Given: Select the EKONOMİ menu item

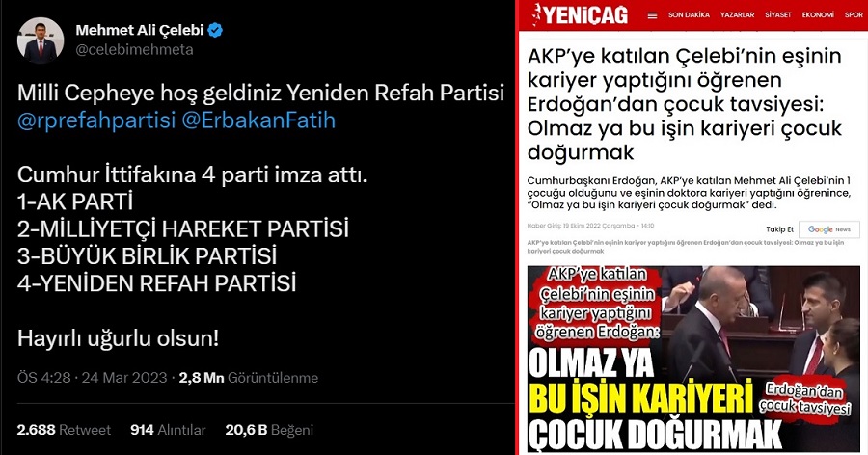Looking at the screenshot, I should [818, 15].
